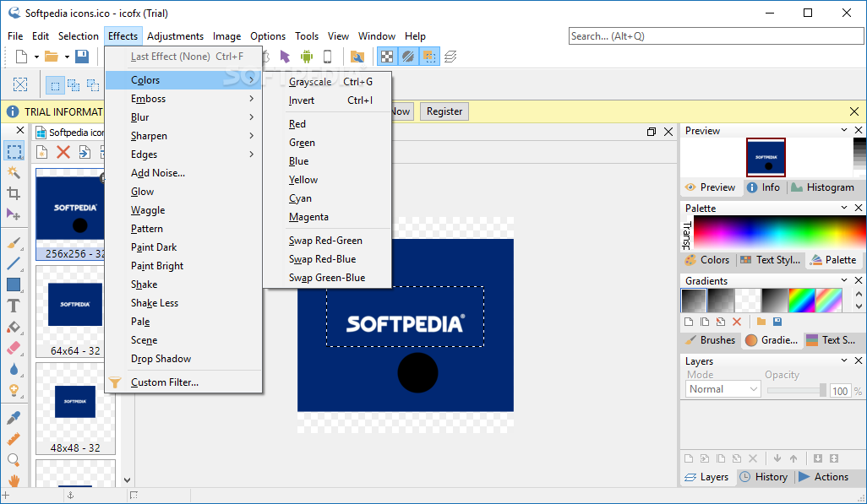Open the Info tab in Preview panel
The width and height of the screenshot is (867, 504).
764,187
